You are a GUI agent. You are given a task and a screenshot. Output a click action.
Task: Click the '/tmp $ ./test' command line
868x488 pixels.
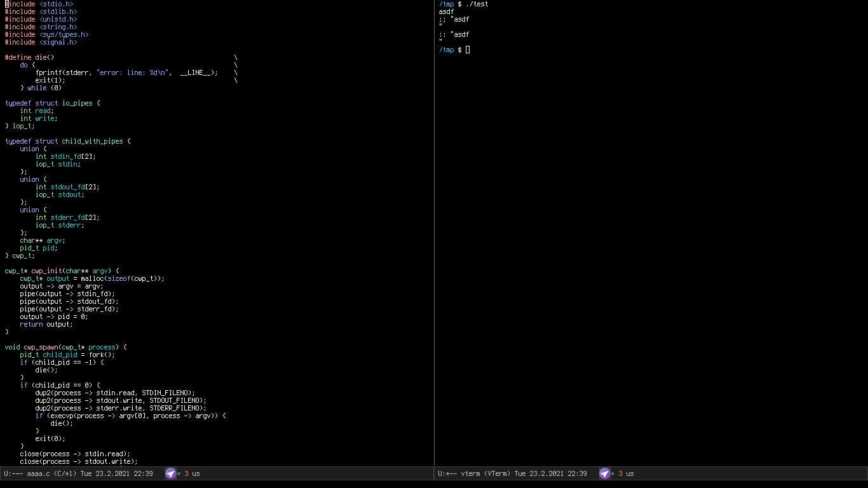pyautogui.click(x=463, y=4)
